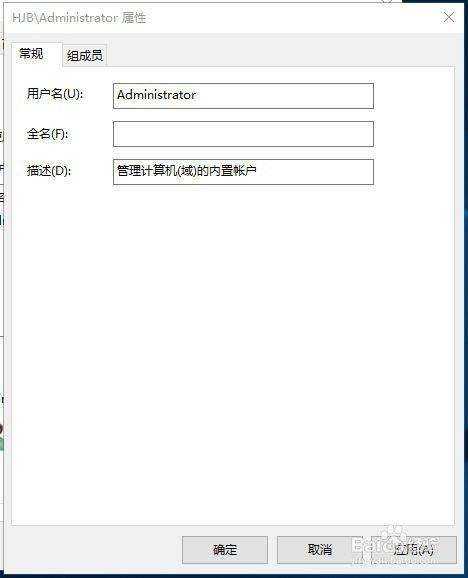Click the 用户名(U) label
The height and width of the screenshot is (578, 468).
pyautogui.click(x=55, y=94)
